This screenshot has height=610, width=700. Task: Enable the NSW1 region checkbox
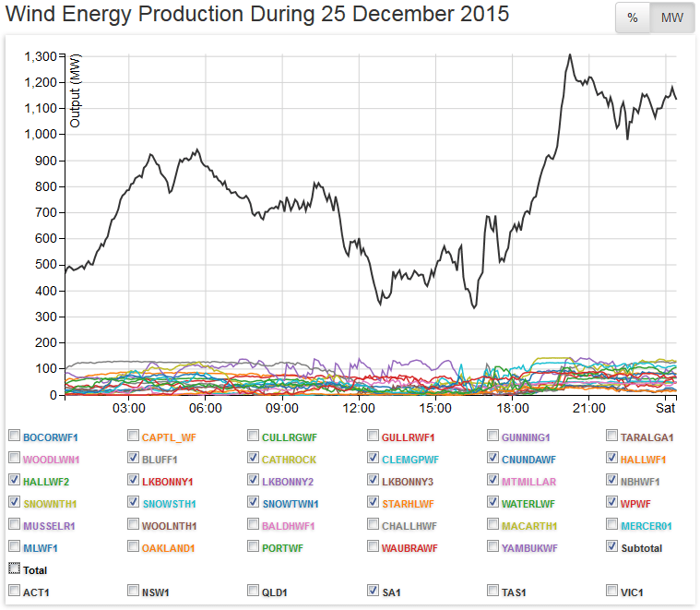(134, 591)
